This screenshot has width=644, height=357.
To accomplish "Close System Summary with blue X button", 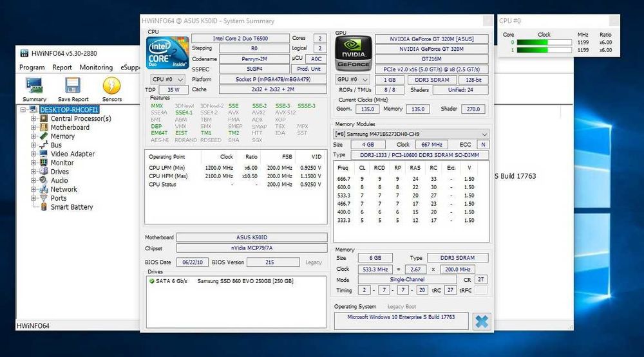I will pyautogui.click(x=481, y=322).
